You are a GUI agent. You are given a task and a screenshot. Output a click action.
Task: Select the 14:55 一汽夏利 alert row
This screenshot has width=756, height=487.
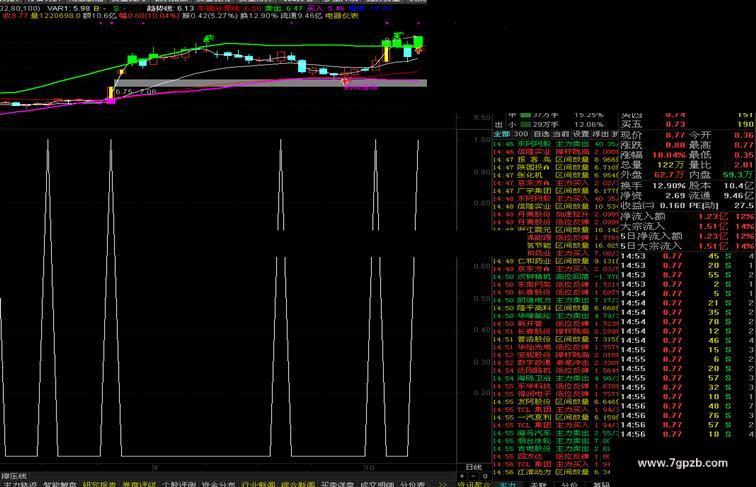click(555, 417)
